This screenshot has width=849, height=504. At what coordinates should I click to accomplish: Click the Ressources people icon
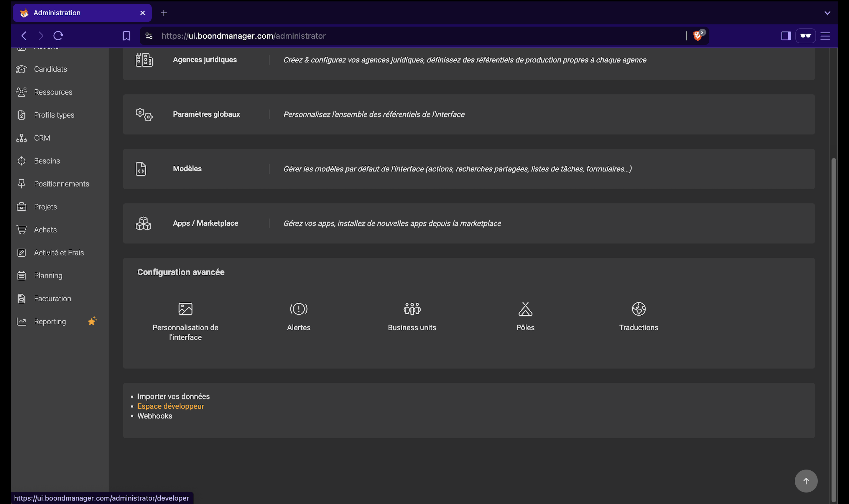[x=22, y=92]
